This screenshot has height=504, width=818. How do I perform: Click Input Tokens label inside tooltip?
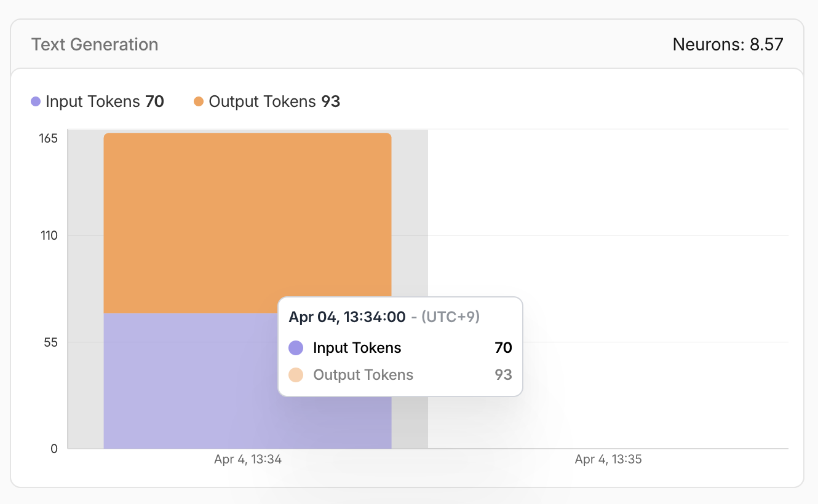pyautogui.click(x=357, y=348)
